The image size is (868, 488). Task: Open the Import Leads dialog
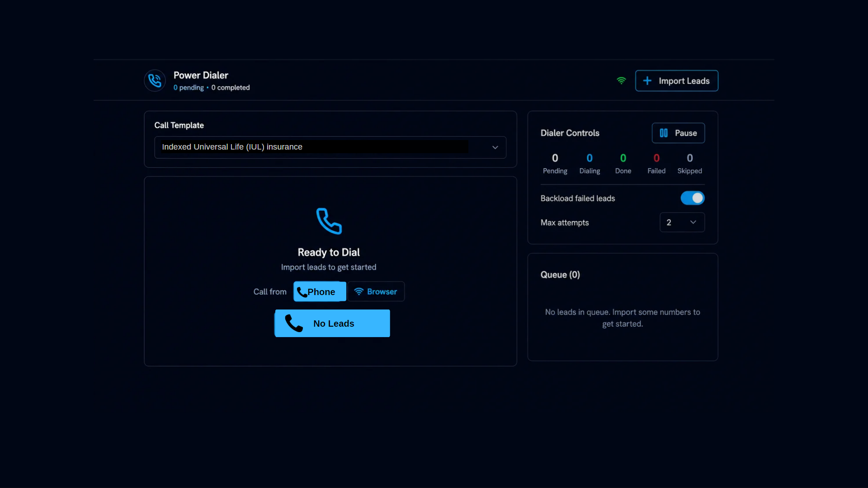pyautogui.click(x=676, y=81)
